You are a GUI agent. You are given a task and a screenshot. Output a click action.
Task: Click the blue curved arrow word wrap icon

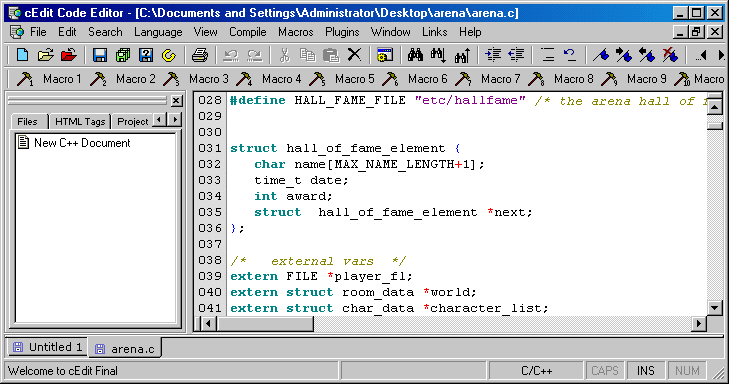coord(570,55)
